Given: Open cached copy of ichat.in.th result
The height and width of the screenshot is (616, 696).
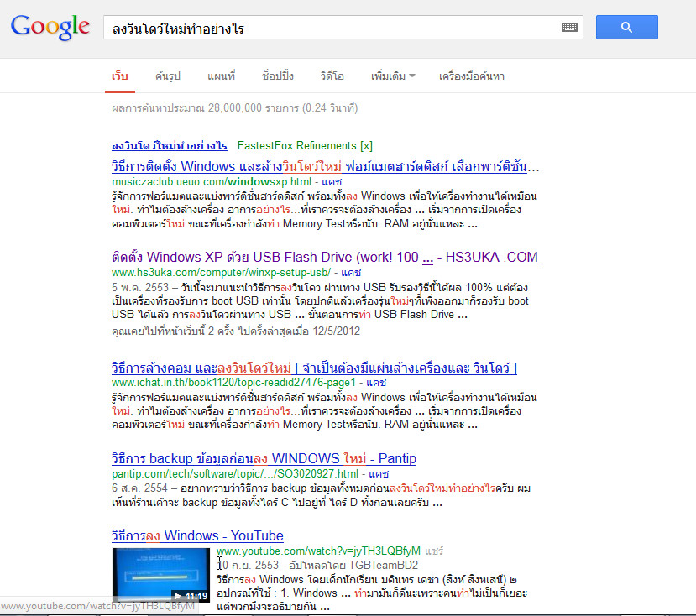Looking at the screenshot, I should click(x=376, y=382).
